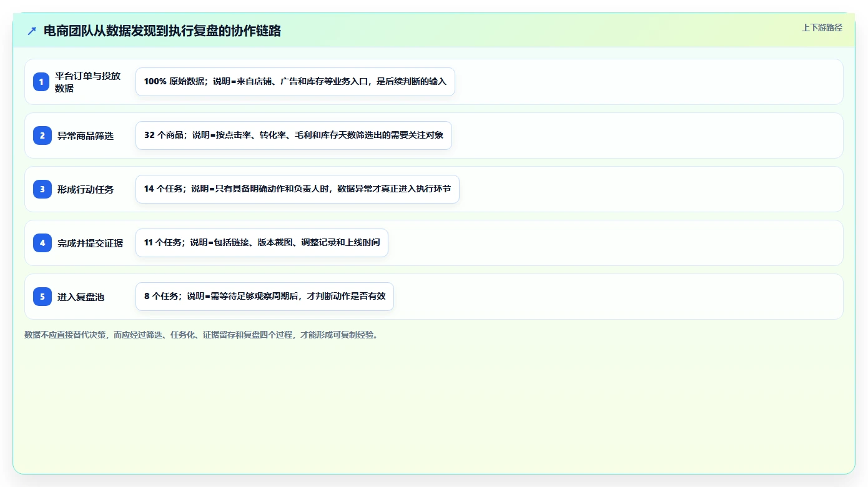The width and height of the screenshot is (868, 487).
Task: Open the 32 个商品 detail box
Action: click(x=293, y=135)
